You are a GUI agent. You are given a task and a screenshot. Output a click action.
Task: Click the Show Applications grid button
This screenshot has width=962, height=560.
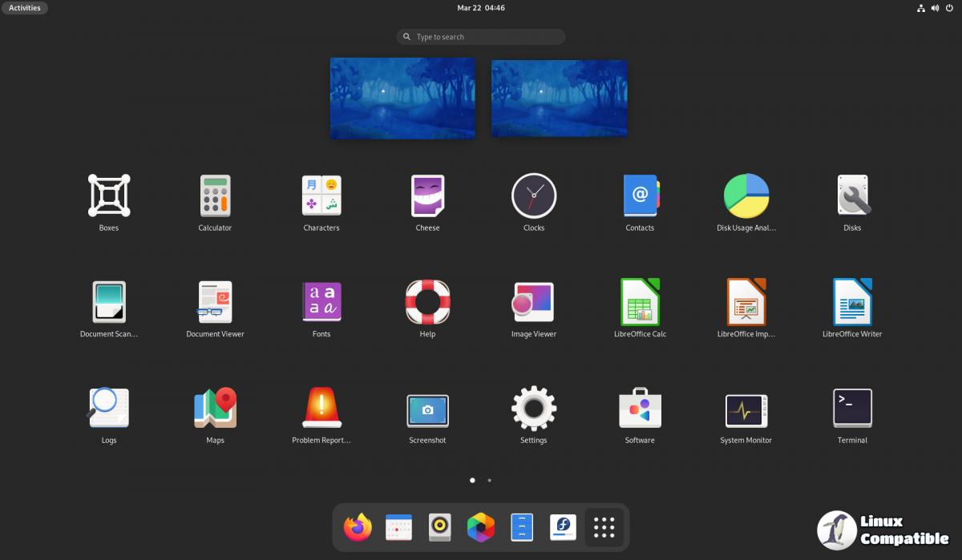click(604, 527)
